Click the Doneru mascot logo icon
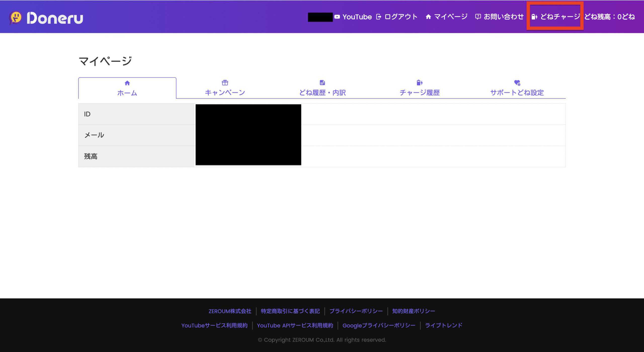The height and width of the screenshot is (352, 644). pyautogui.click(x=16, y=18)
